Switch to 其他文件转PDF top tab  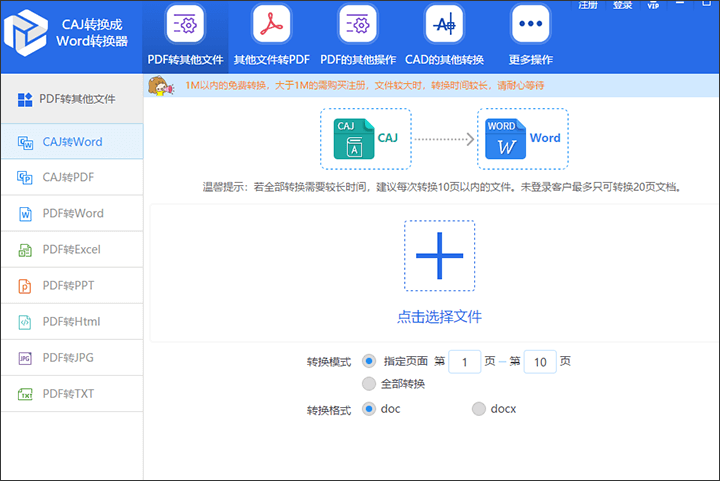click(x=271, y=37)
